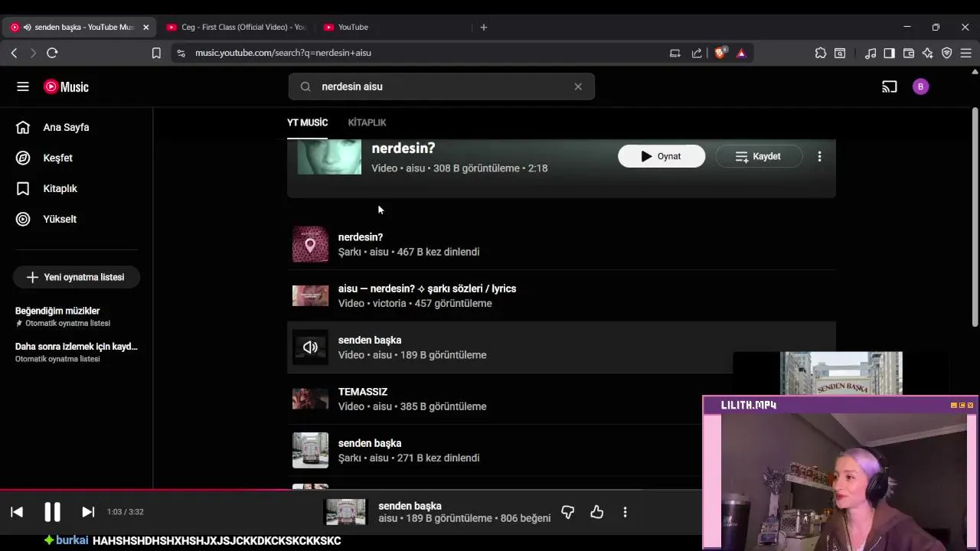Play top result with Oynat button
Image resolution: width=980 pixels, height=551 pixels.
coord(661,156)
